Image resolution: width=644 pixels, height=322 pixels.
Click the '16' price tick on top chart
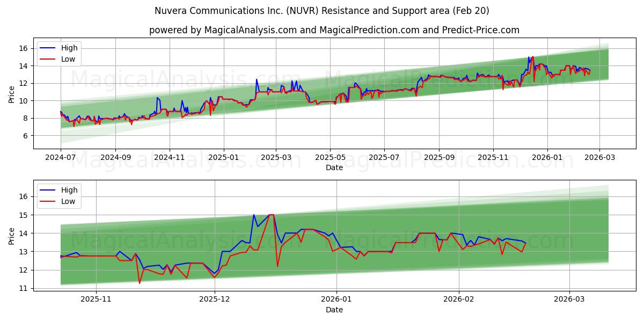click(x=24, y=48)
